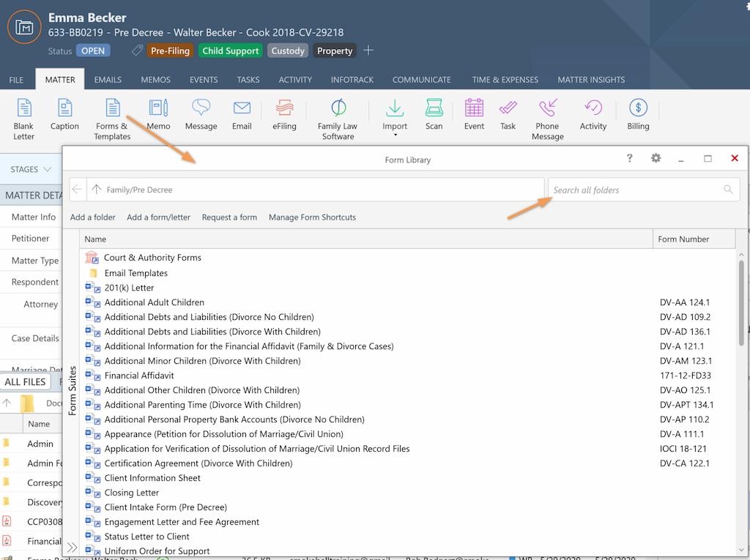This screenshot has height=560, width=750.
Task: Expand the Form Suites side panel chevrons
Action: tap(72, 547)
